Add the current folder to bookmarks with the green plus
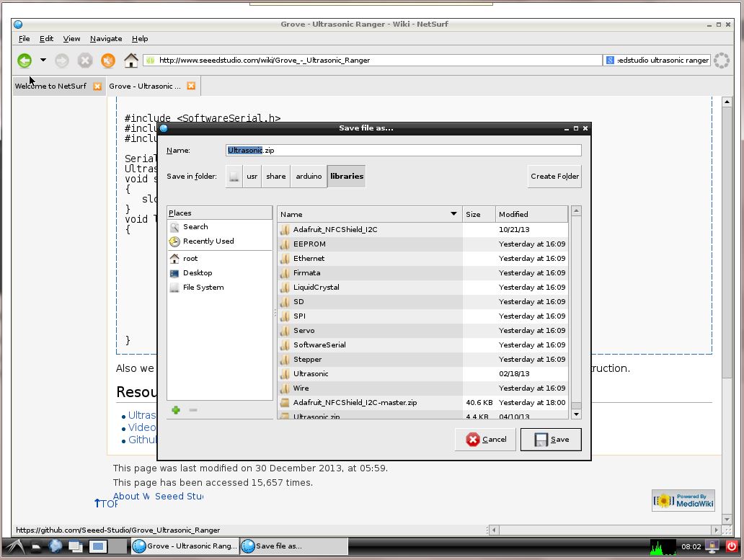Viewport: 744px width, 560px height. pos(176,410)
